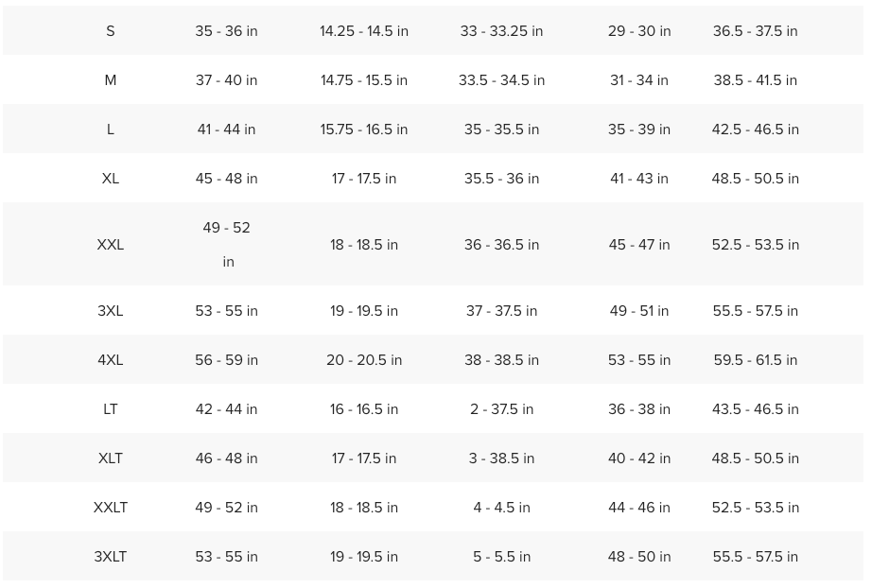Select the XLT size label
Image resolution: width=872 pixels, height=588 pixels.
(x=110, y=458)
